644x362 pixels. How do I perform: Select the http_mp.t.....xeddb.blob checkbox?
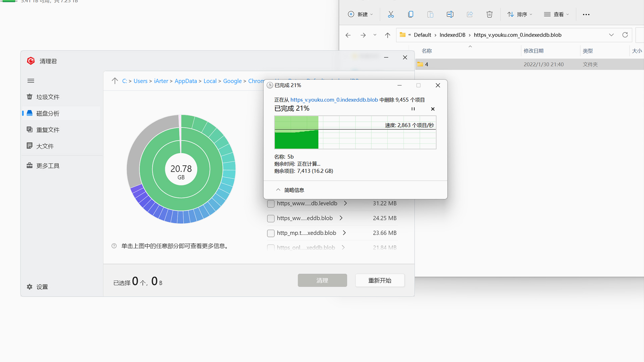coord(271,233)
